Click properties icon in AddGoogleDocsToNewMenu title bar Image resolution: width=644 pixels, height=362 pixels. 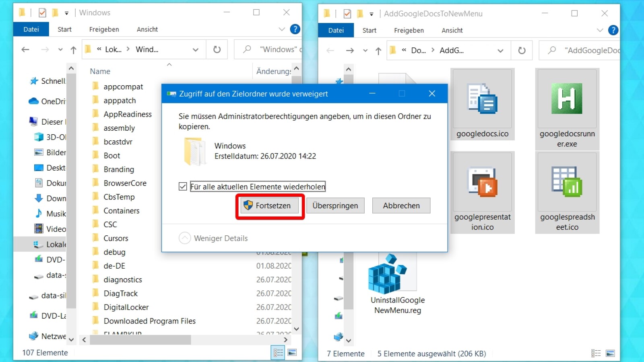(x=347, y=14)
